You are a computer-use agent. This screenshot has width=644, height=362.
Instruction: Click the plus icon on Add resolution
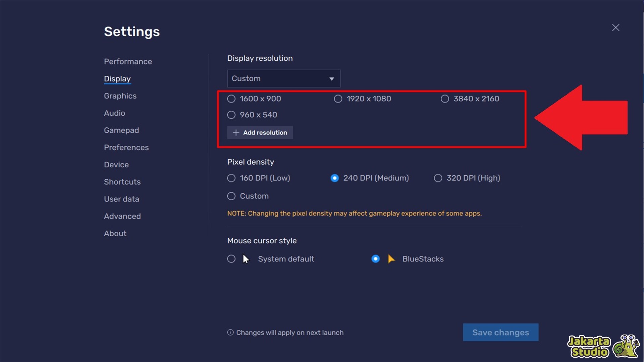tap(235, 132)
